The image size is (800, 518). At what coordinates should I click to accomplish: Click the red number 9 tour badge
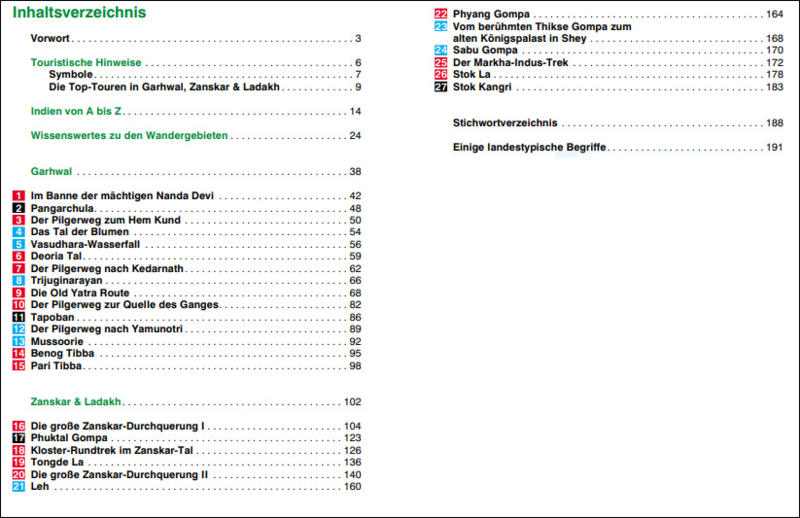(18, 293)
